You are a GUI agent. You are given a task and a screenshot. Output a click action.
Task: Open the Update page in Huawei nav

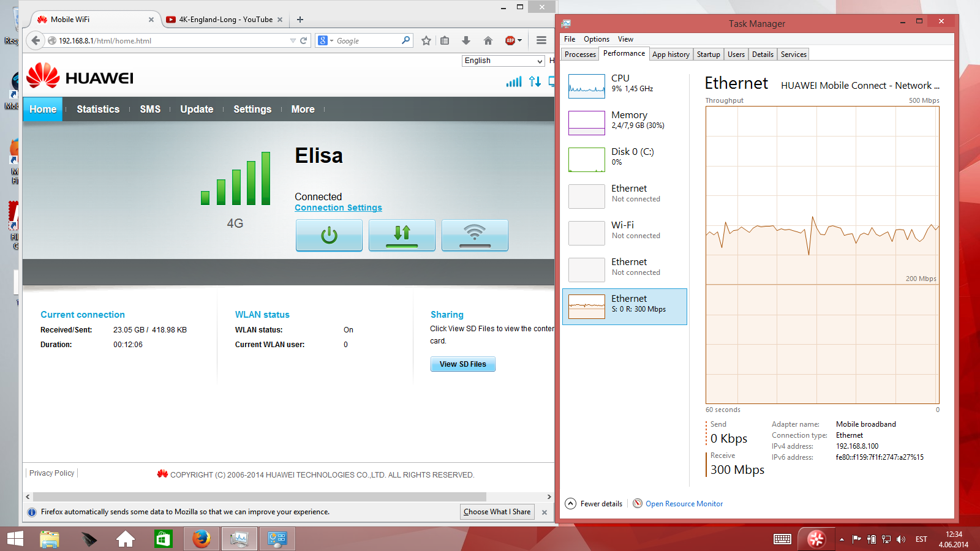(x=197, y=109)
